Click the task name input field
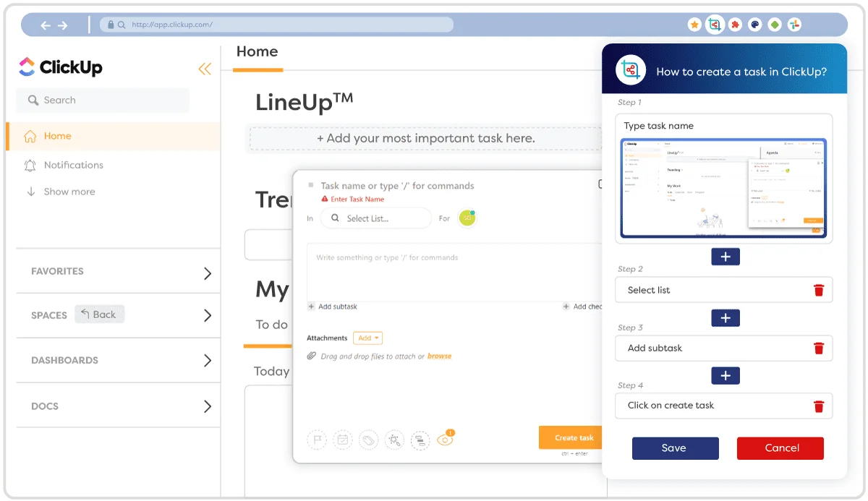The image size is (868, 501). coord(397,186)
